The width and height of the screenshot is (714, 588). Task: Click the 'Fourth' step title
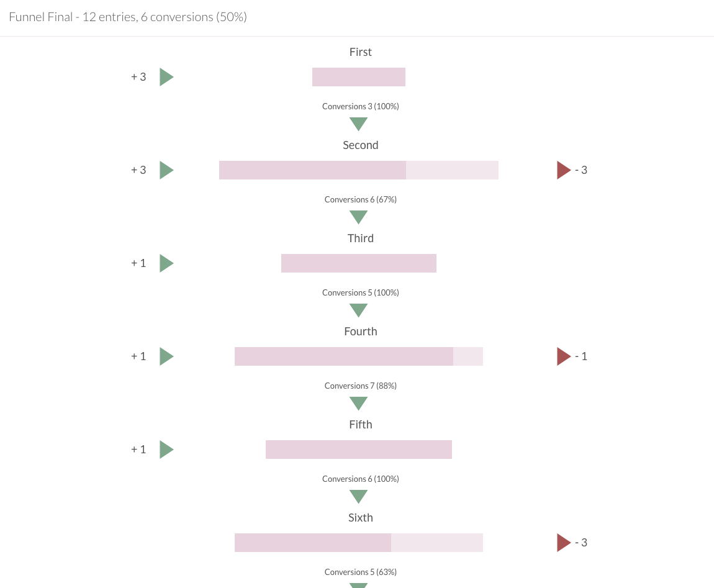(x=360, y=332)
